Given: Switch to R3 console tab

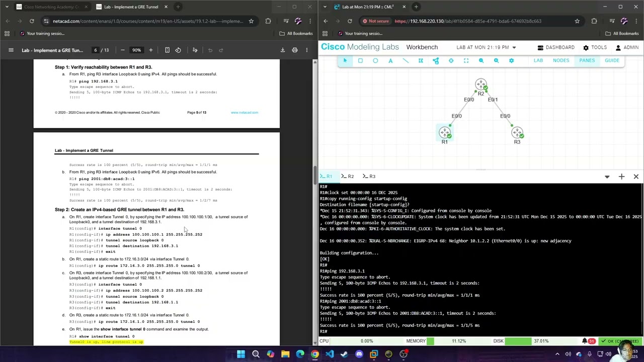Looking at the screenshot, I should 369,176.
